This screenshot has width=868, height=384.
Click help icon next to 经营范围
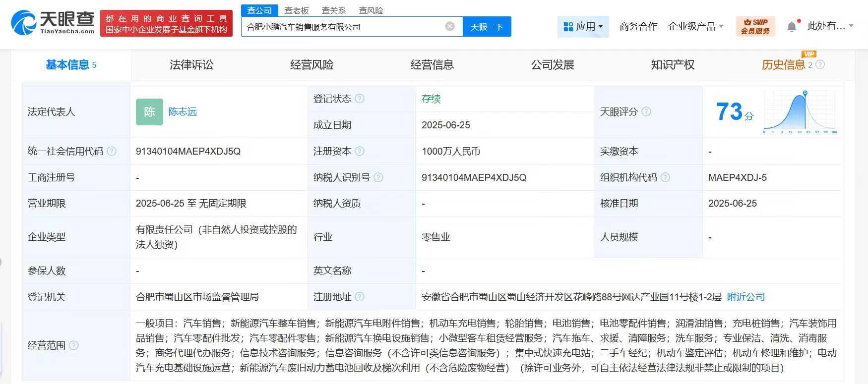tap(74, 345)
